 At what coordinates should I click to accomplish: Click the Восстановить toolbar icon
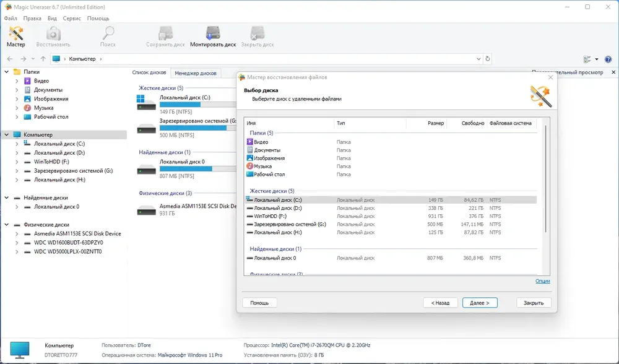click(x=53, y=37)
